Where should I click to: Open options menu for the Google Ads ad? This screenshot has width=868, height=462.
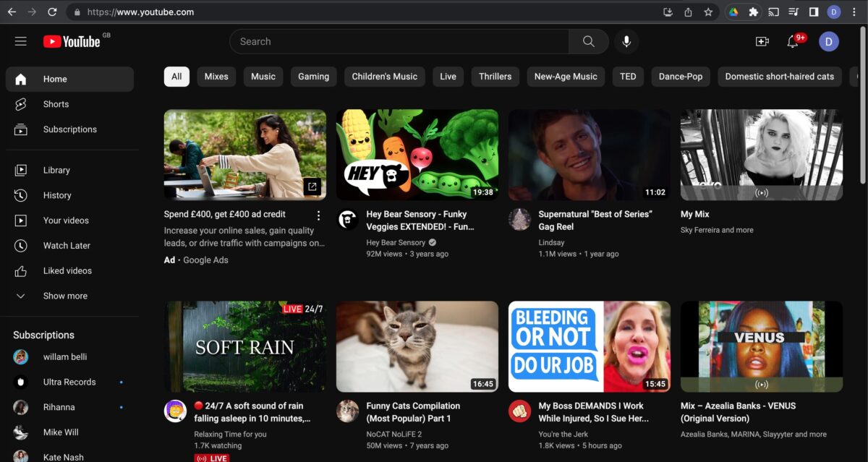pyautogui.click(x=318, y=215)
